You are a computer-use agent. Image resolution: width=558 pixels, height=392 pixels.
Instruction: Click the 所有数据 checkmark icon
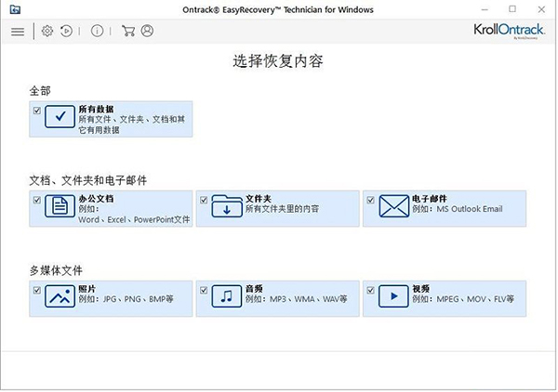click(60, 116)
